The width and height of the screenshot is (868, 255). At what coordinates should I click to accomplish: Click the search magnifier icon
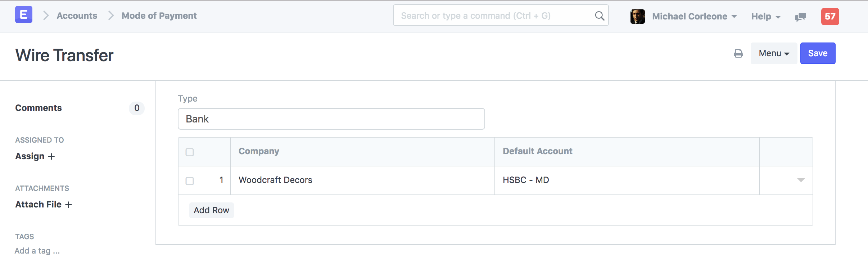600,16
